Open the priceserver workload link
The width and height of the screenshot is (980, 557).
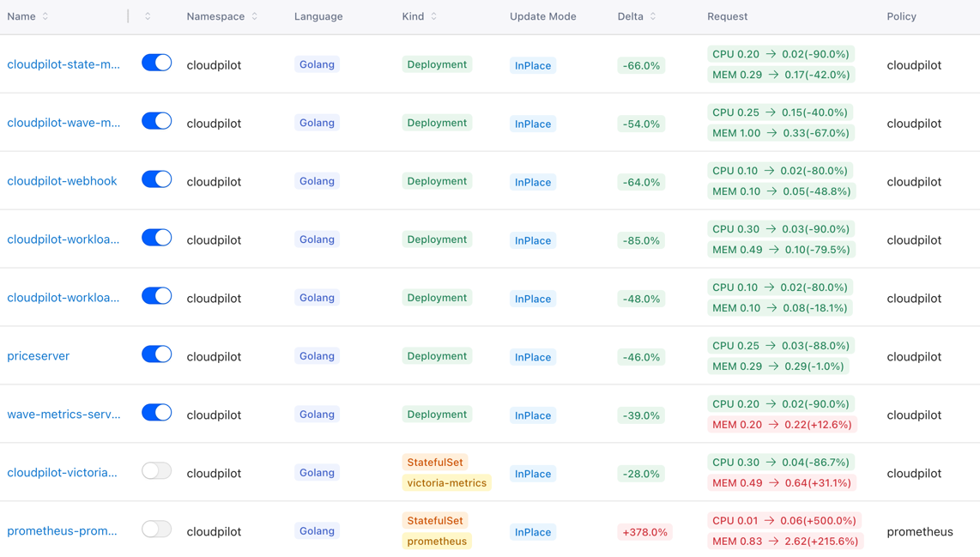tap(38, 354)
